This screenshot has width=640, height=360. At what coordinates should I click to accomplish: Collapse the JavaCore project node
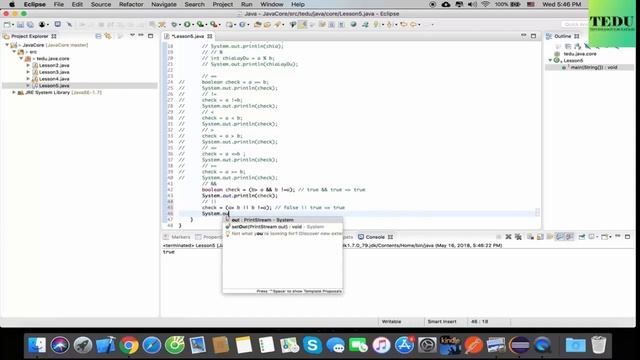[x=7, y=45]
